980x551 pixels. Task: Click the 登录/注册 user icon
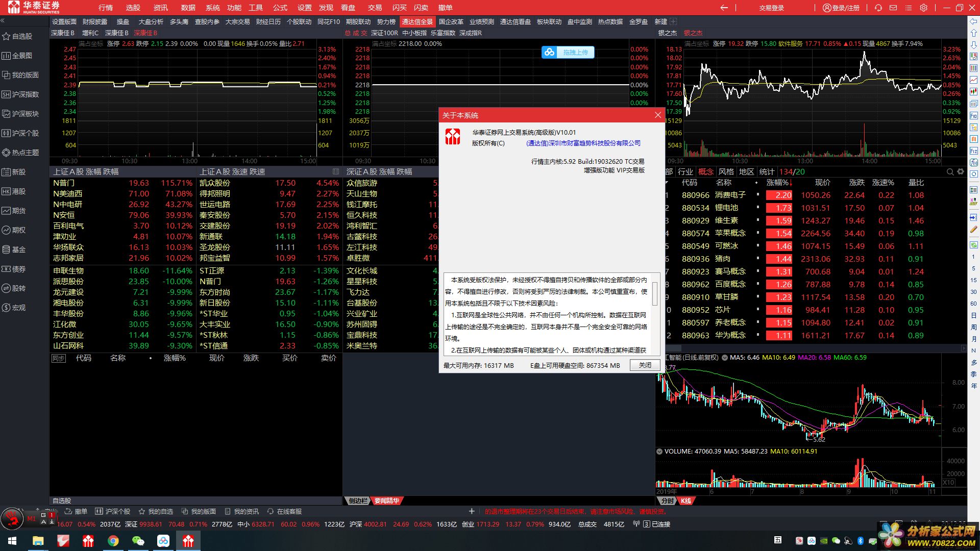click(827, 8)
